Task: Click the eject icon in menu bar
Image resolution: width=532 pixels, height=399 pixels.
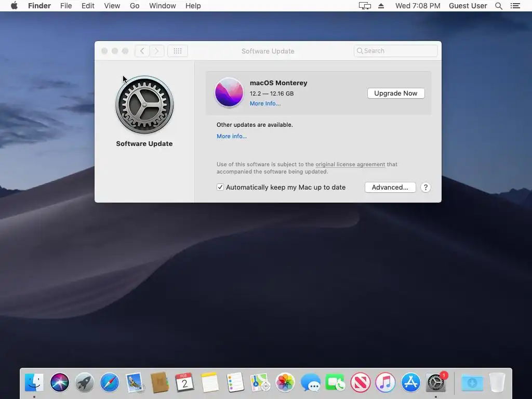Action: [x=381, y=6]
